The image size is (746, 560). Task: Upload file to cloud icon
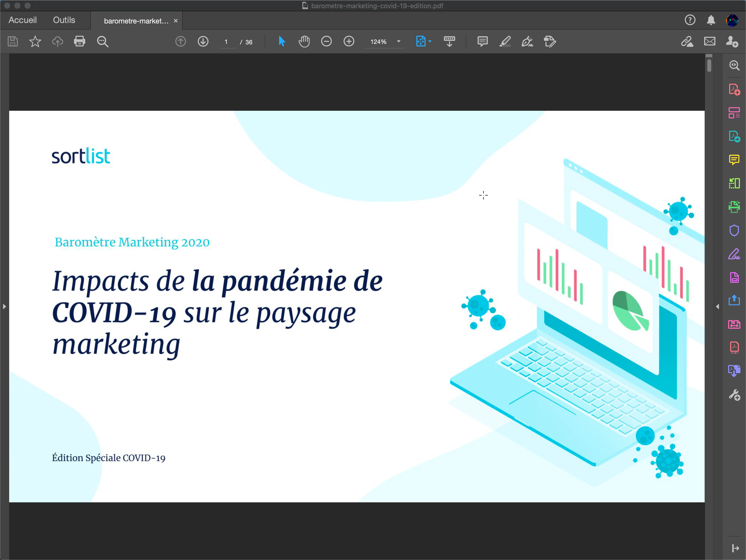pos(58,42)
